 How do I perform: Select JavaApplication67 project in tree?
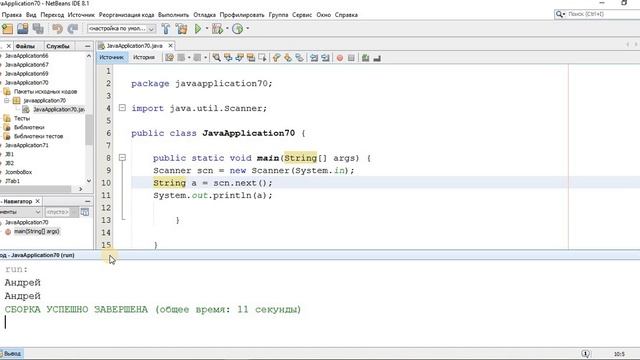[x=27, y=64]
